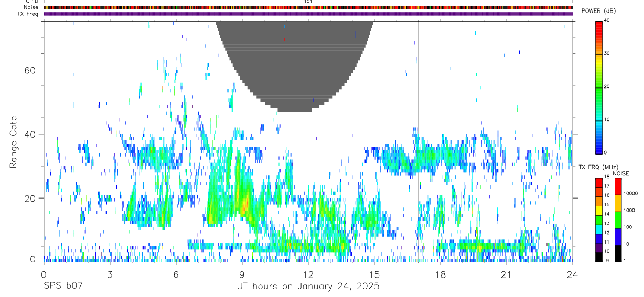Select the 12 MHz frequency tick label
644x297 pixels.
pyautogui.click(x=607, y=233)
